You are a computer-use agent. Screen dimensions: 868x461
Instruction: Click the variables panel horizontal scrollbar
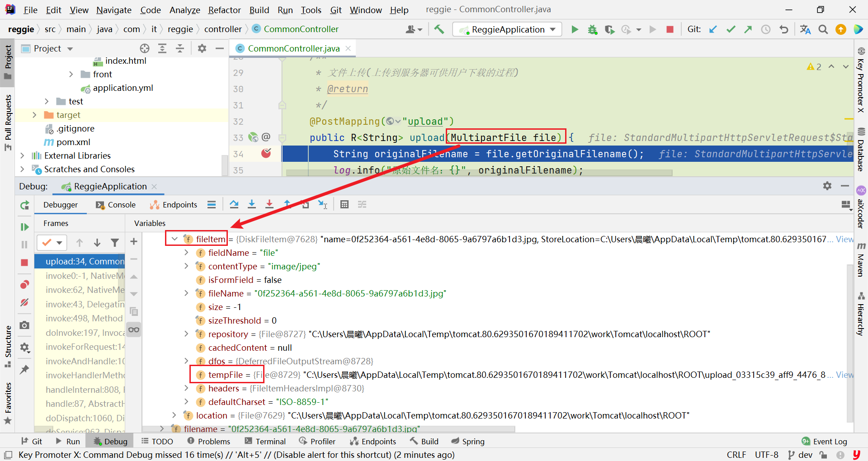pyautogui.click(x=329, y=429)
